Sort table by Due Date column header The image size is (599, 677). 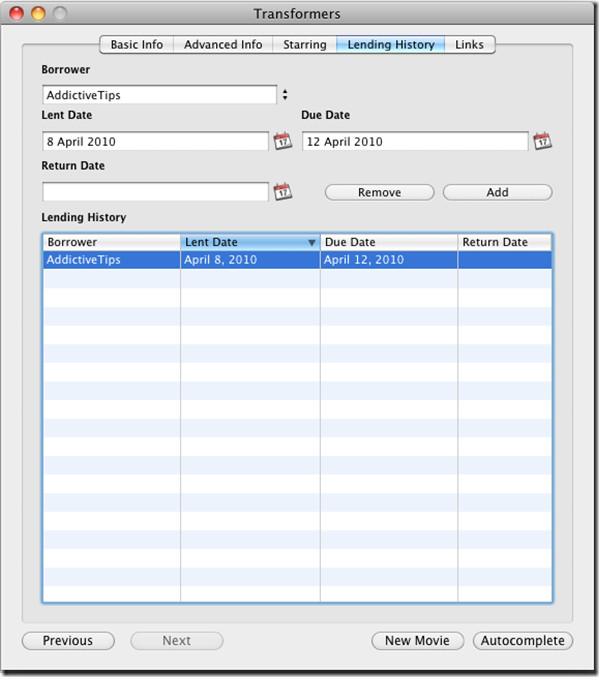click(389, 242)
